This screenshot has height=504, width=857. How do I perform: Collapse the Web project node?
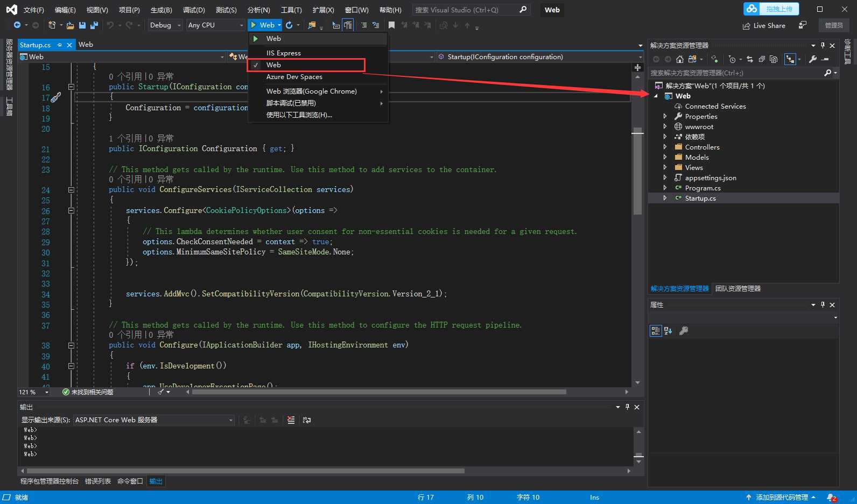coord(656,96)
